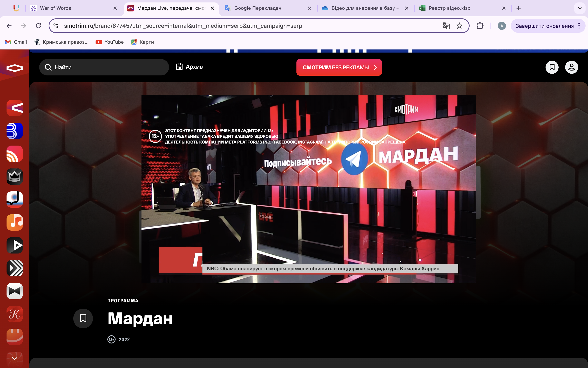
Task: Open the orange smiley icon in the sidebar
Action: (14, 337)
